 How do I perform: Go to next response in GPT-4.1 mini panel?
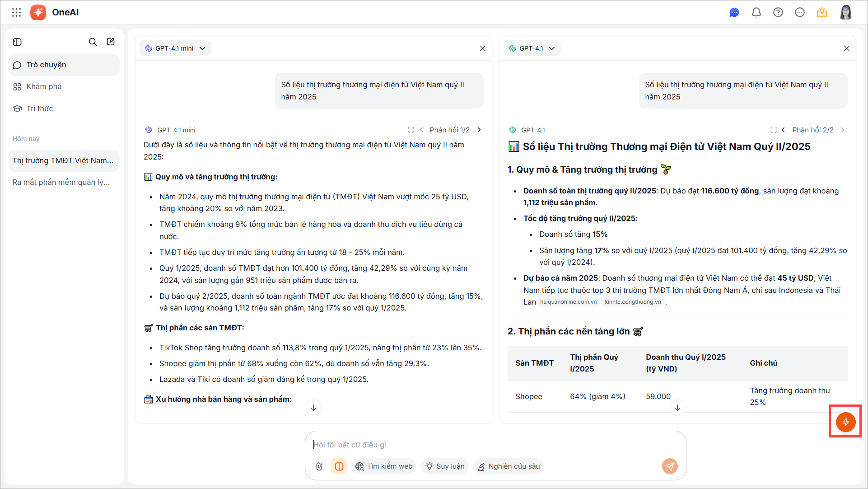pos(479,130)
